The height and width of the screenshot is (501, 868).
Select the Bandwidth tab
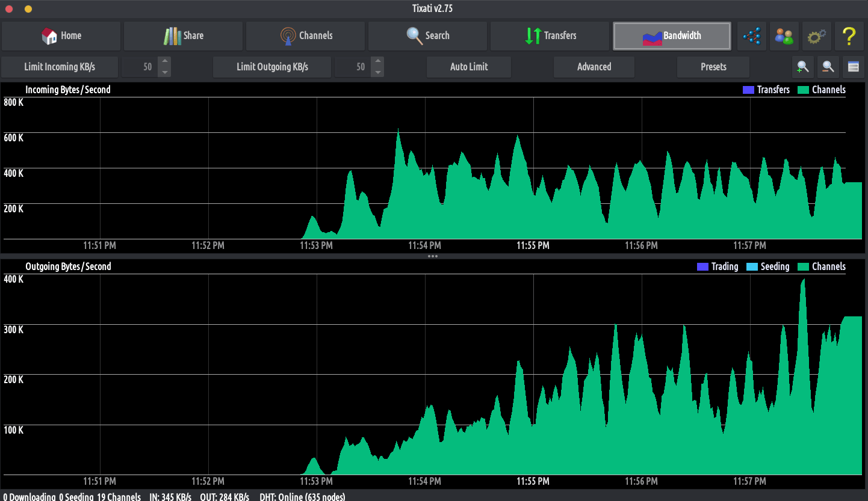[672, 36]
